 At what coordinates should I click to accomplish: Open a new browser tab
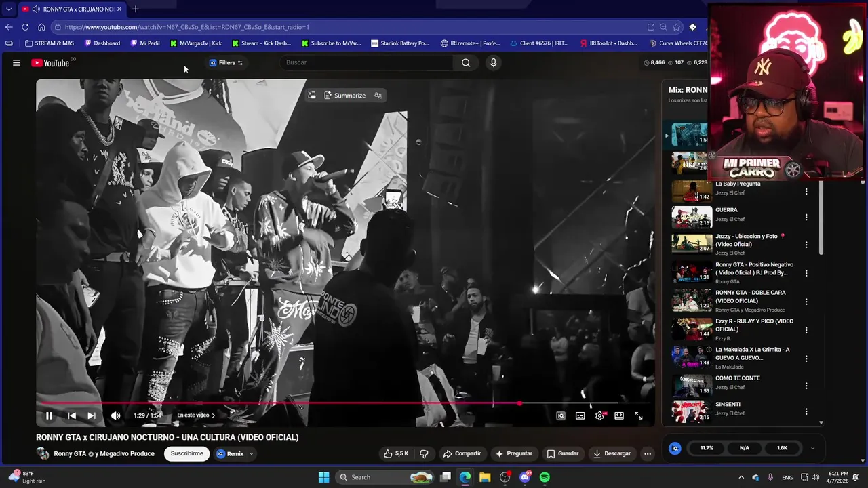135,9
